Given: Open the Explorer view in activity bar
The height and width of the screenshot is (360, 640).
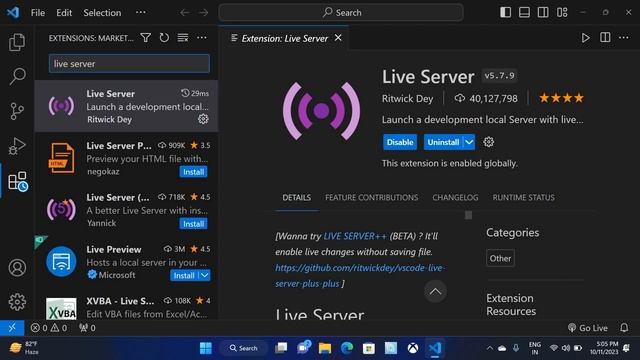Looking at the screenshot, I should (17, 42).
